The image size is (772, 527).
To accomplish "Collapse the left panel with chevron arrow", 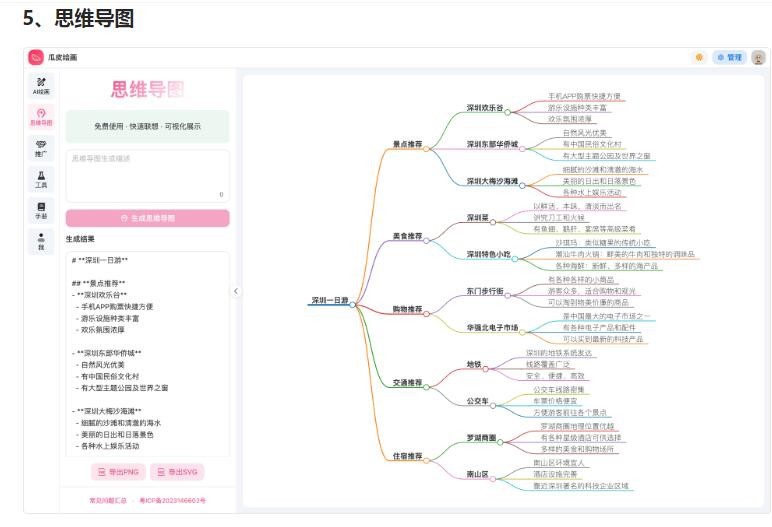I will [x=236, y=291].
